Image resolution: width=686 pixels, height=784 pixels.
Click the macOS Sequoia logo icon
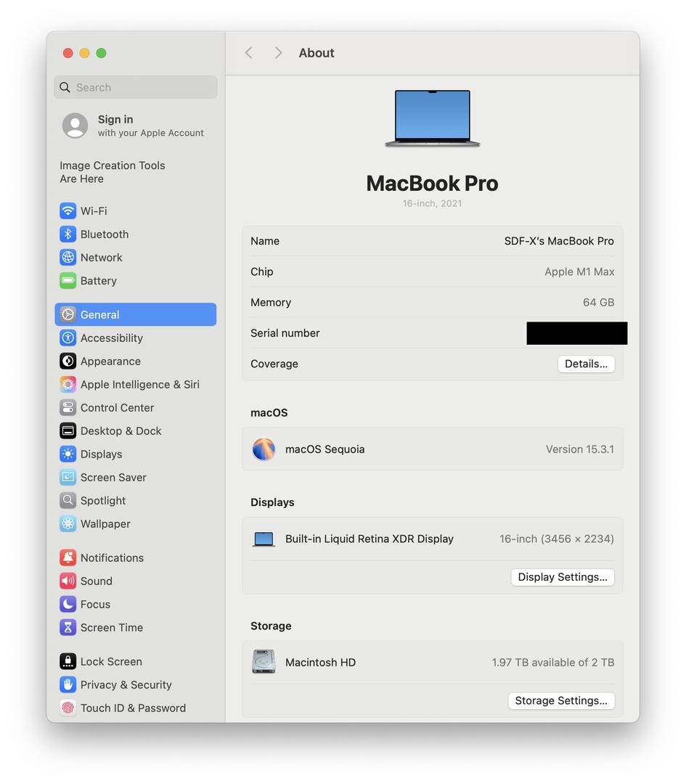click(x=264, y=449)
